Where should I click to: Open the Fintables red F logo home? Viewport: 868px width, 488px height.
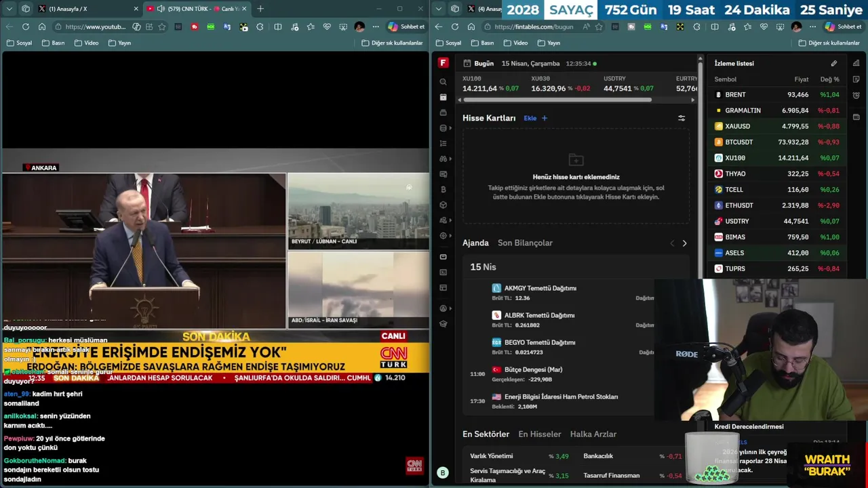click(443, 63)
